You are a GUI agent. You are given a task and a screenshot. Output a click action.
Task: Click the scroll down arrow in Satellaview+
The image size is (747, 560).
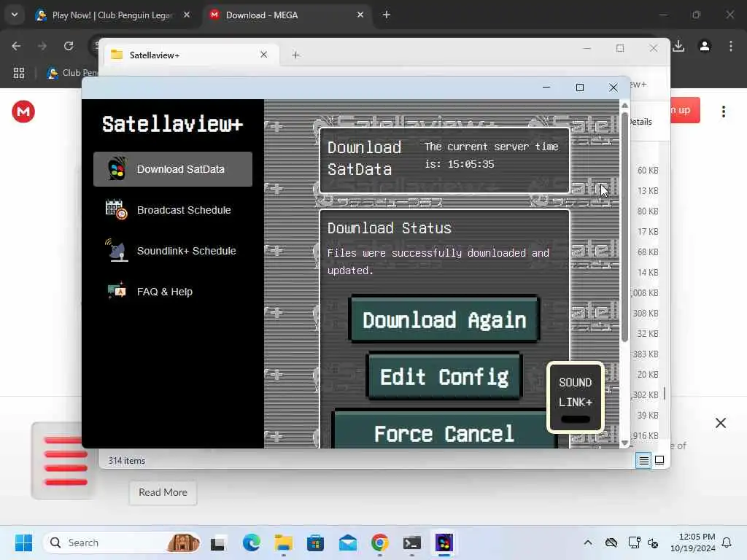pyautogui.click(x=624, y=443)
